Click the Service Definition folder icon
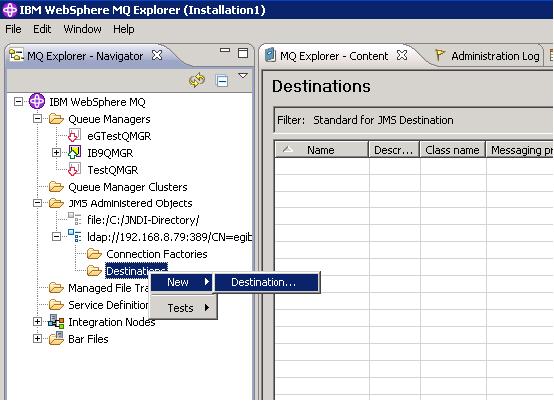Screen dimensions: 554x401 tap(56, 305)
